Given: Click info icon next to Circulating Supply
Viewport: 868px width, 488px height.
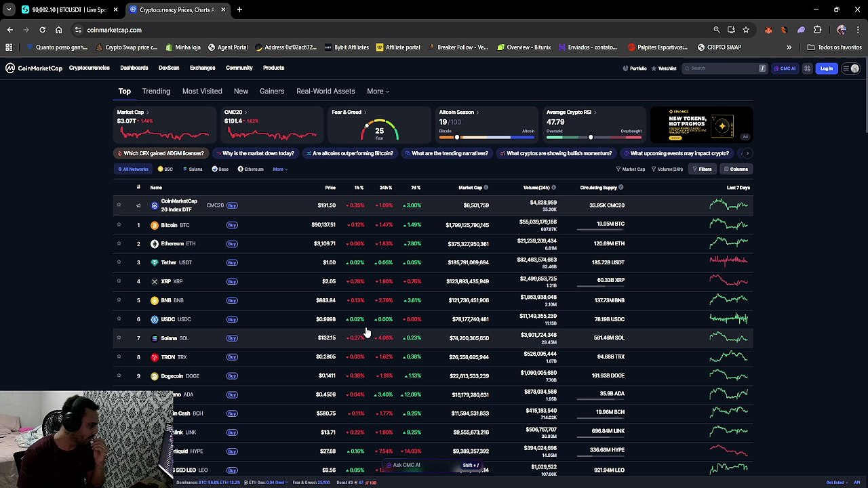Looking at the screenshot, I should 620,188.
